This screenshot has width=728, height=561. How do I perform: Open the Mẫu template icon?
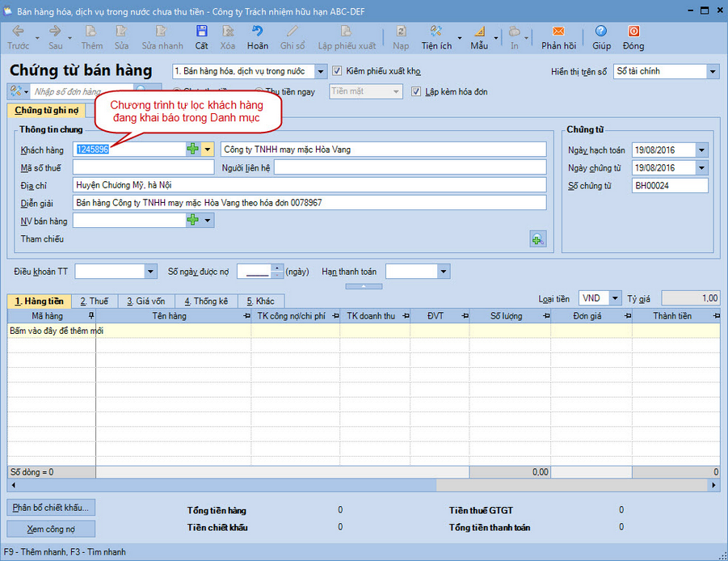[x=479, y=31]
